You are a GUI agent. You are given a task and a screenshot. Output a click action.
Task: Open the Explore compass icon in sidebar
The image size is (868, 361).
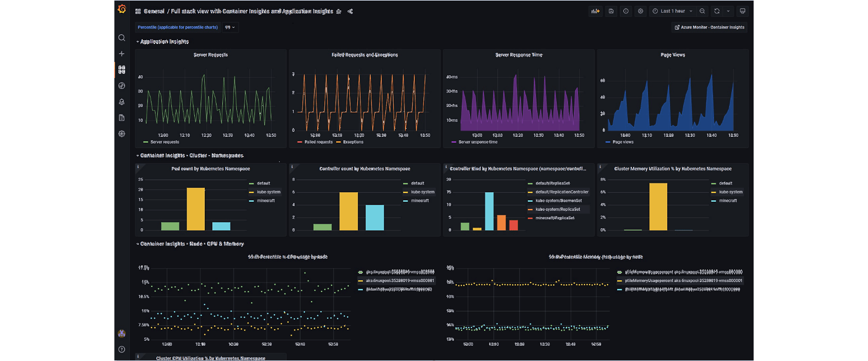pos(122,86)
